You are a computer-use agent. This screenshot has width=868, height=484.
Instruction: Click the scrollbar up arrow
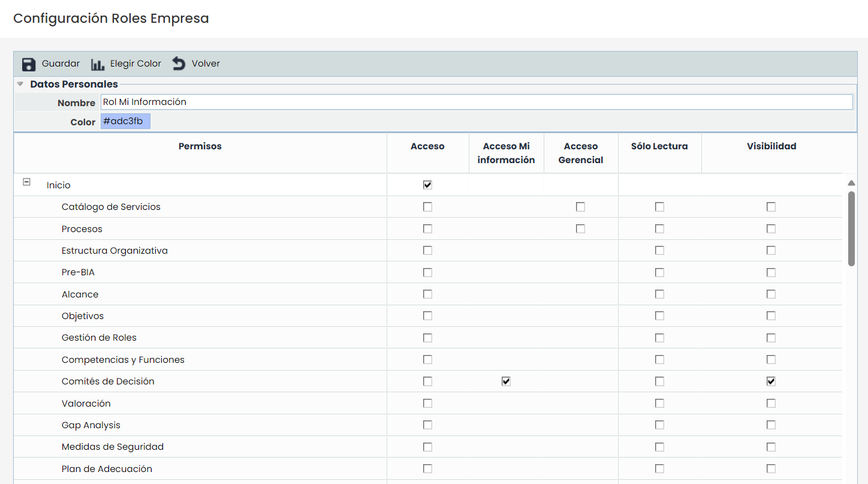(x=851, y=183)
